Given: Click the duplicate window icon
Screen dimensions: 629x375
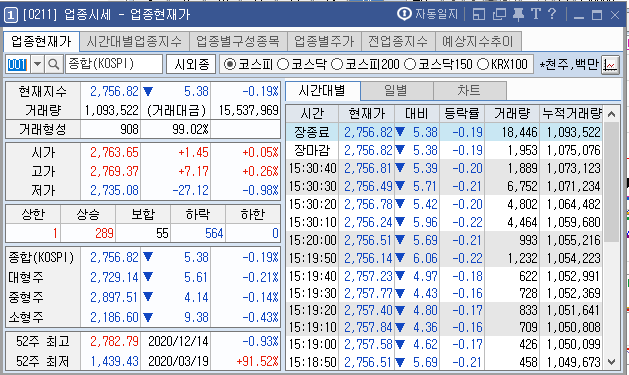Looking at the screenshot, I should [499, 14].
